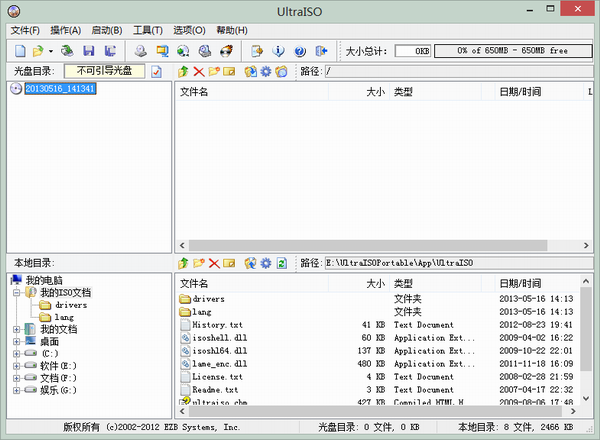Click the Compress ISO icon
The width and height of the screenshot is (600, 440).
tap(162, 51)
